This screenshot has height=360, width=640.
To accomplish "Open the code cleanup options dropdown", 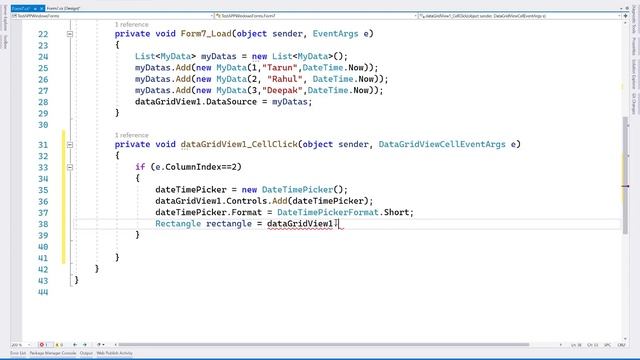I will [x=100, y=345].
